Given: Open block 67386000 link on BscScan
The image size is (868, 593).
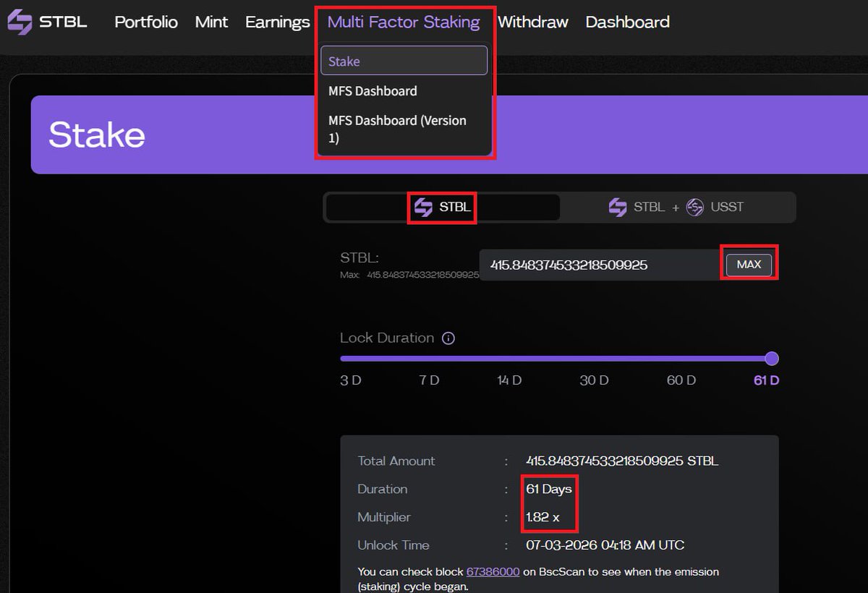Looking at the screenshot, I should click(x=493, y=571).
